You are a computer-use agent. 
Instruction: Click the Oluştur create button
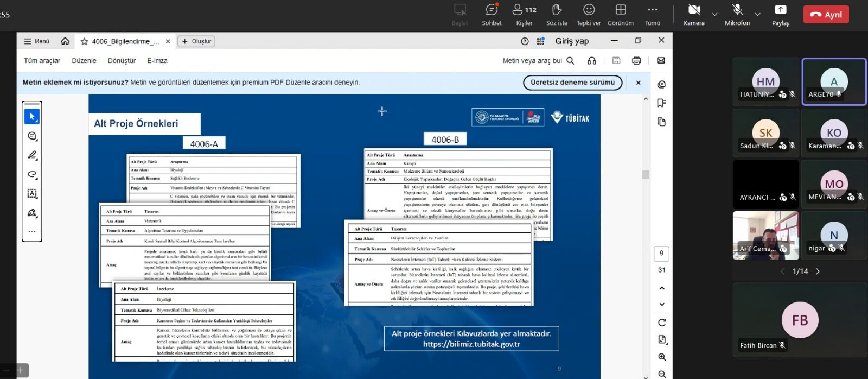pyautogui.click(x=196, y=41)
